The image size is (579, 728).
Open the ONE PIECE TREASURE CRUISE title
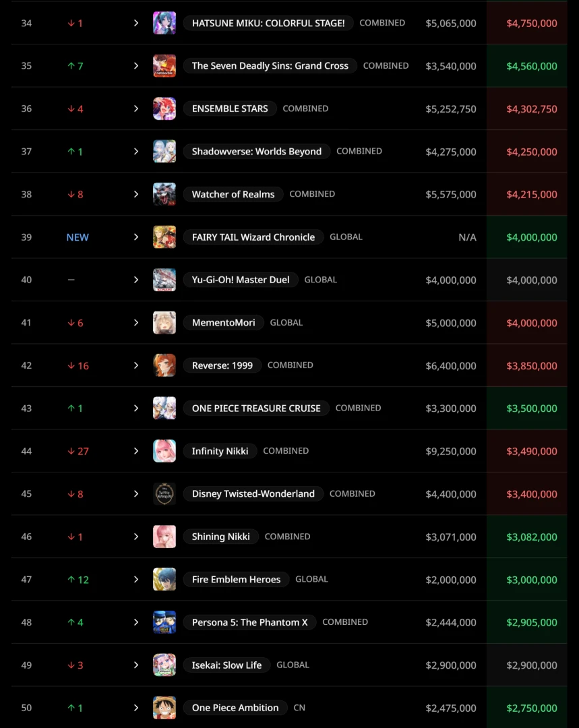[x=256, y=408]
